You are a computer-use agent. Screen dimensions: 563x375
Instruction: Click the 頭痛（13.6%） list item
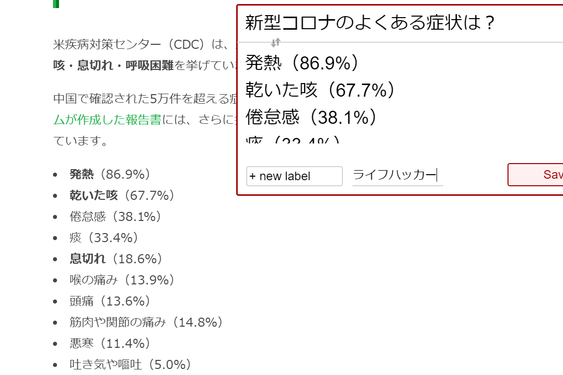click(x=110, y=301)
